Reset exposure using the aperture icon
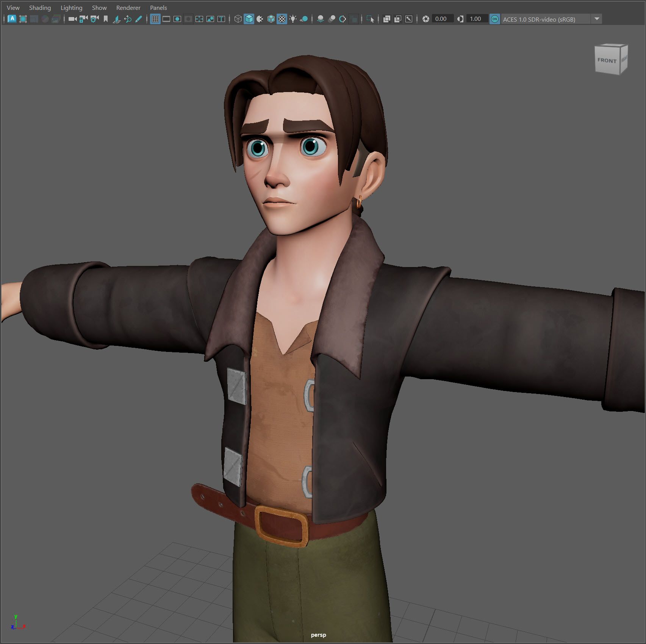This screenshot has width=646, height=644. [426, 19]
